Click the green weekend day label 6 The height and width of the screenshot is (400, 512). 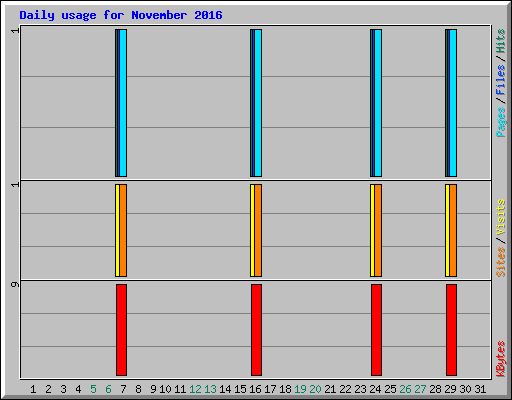coord(108,389)
